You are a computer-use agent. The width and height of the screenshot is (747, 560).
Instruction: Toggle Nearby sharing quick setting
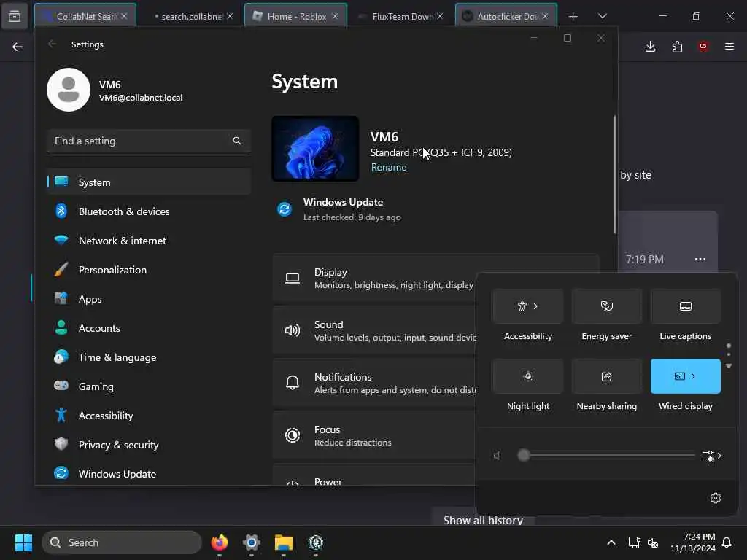tap(606, 376)
